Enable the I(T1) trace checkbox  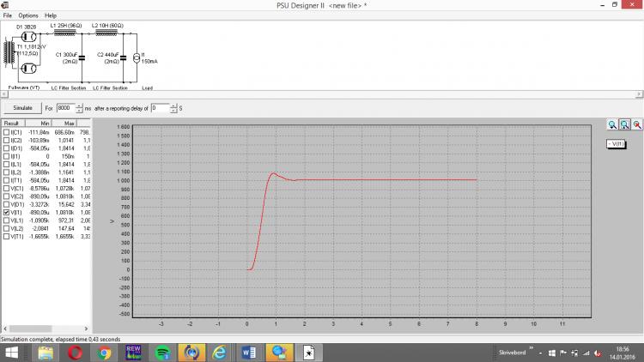pos(6,181)
